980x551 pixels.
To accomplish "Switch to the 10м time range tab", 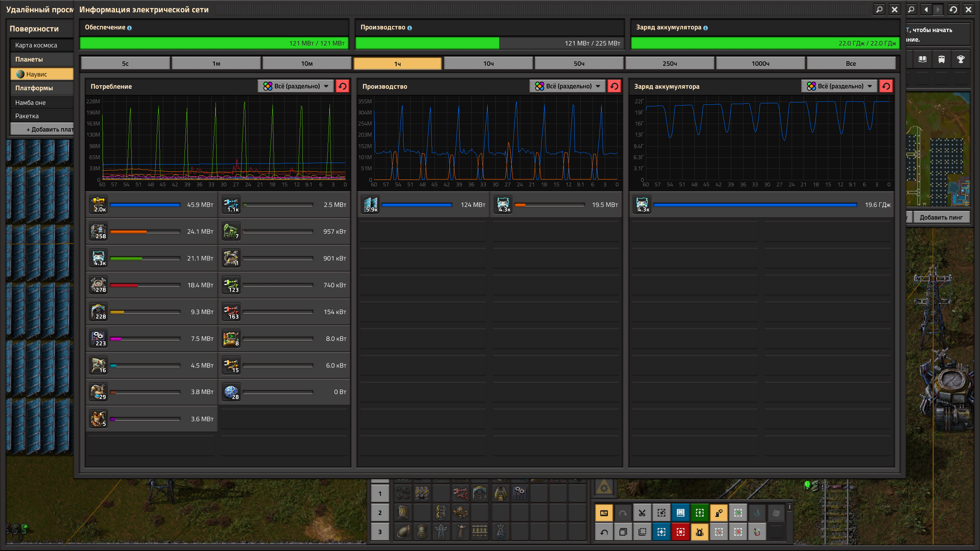I will click(x=307, y=64).
